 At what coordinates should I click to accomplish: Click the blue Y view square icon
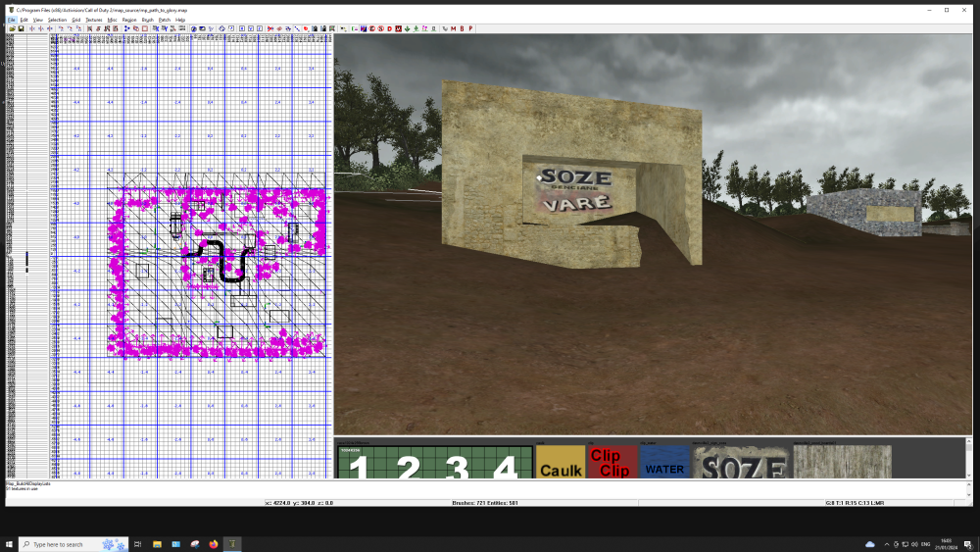251,28
